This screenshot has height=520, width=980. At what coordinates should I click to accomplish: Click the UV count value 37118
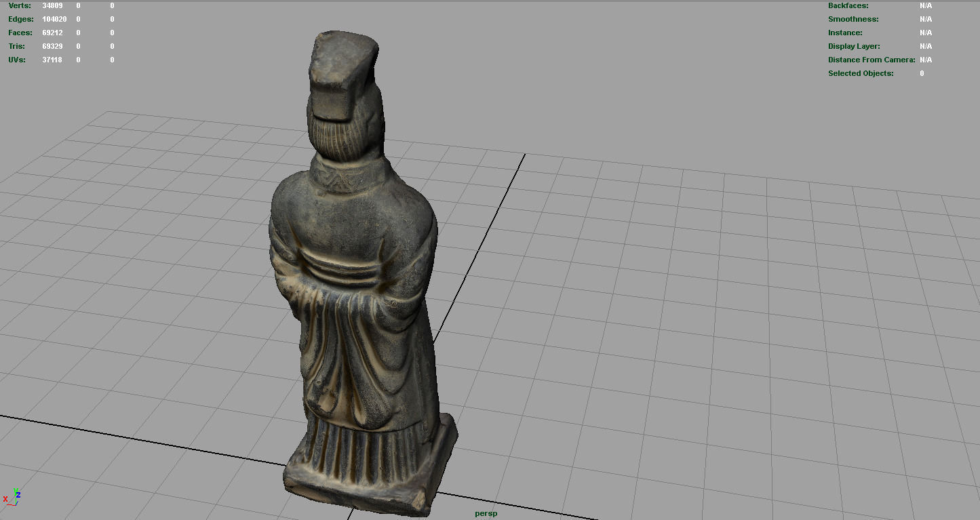(x=52, y=60)
